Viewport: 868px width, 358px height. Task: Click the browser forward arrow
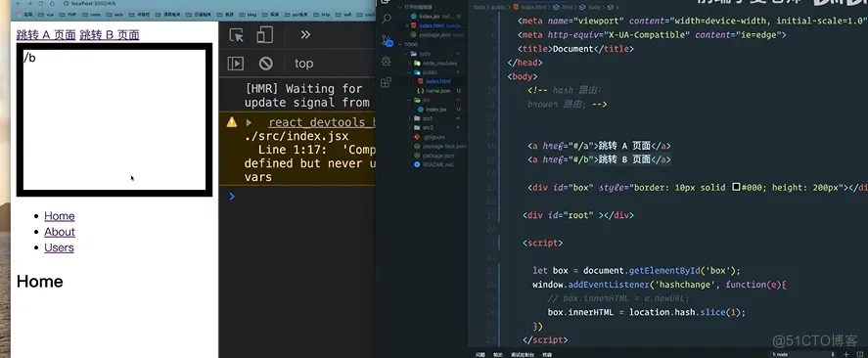29,4
